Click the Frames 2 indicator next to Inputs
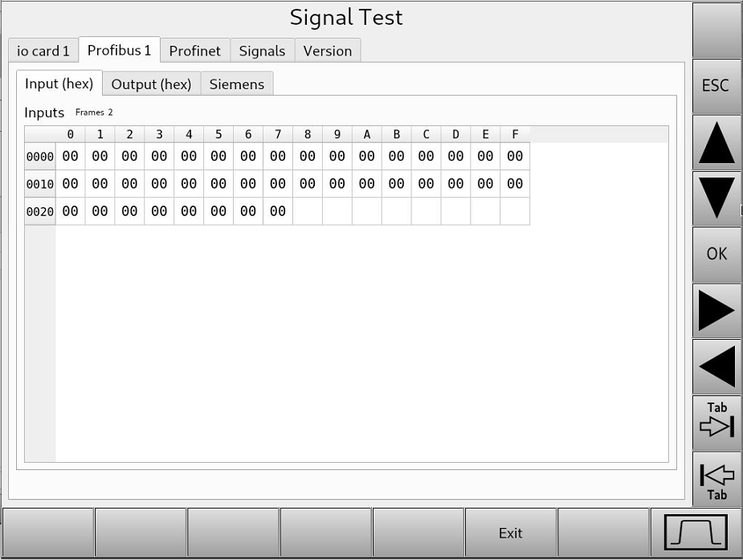The height and width of the screenshot is (560, 743). pyautogui.click(x=94, y=112)
